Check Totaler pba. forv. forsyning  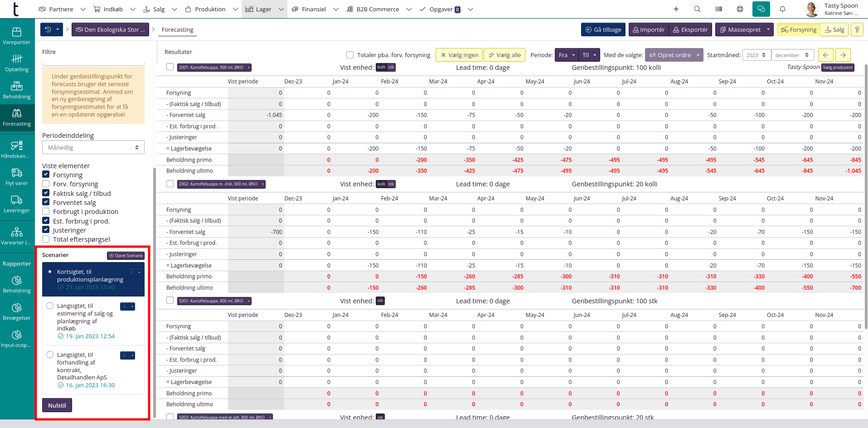pos(350,55)
